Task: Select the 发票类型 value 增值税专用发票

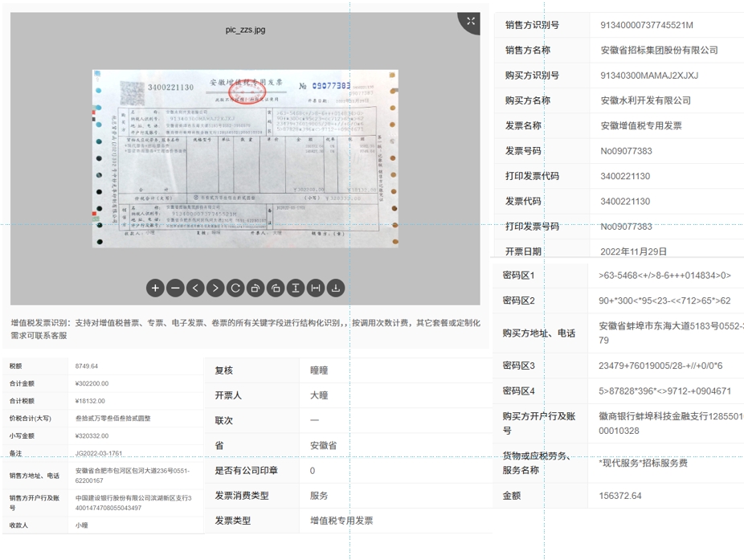Action: click(x=341, y=521)
